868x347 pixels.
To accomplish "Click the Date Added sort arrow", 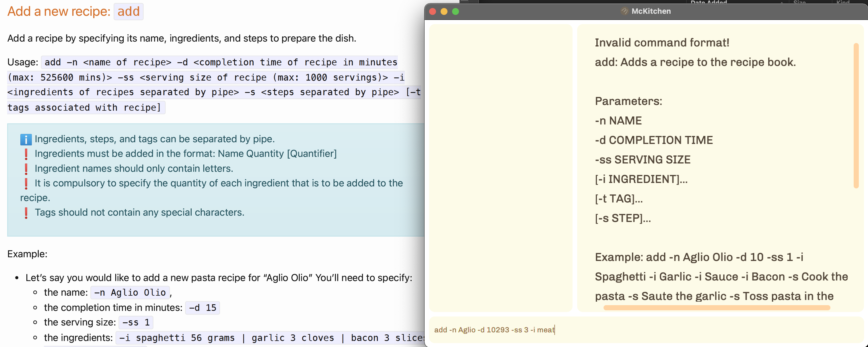I will pos(781,2).
